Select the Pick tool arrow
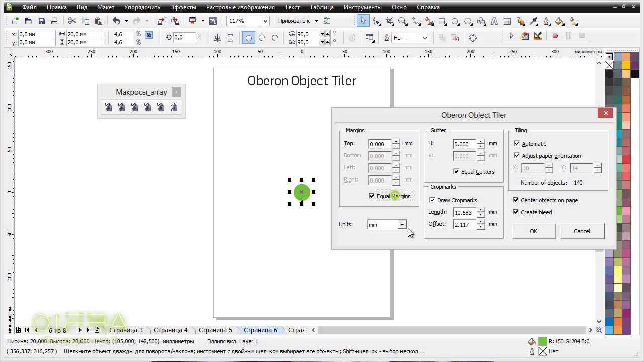This screenshot has width=644, height=362. pyautogui.click(x=363, y=21)
